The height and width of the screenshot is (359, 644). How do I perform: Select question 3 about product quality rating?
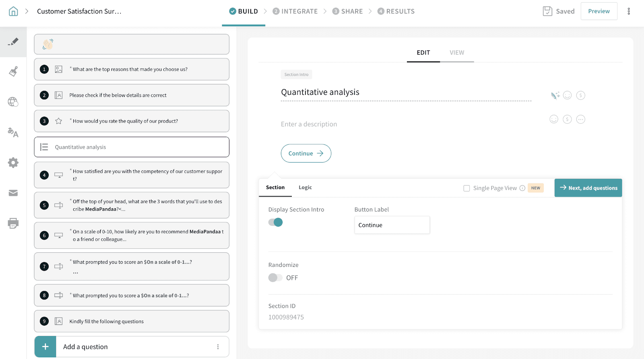(132, 121)
